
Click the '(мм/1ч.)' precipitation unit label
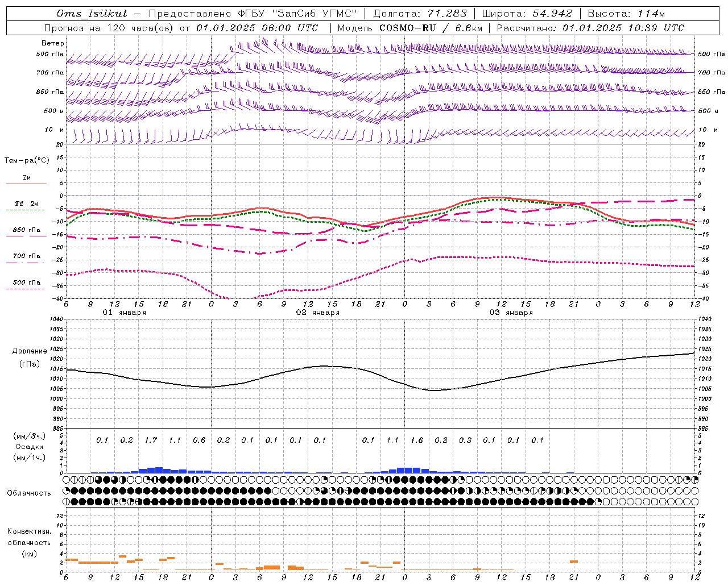pos(30,458)
